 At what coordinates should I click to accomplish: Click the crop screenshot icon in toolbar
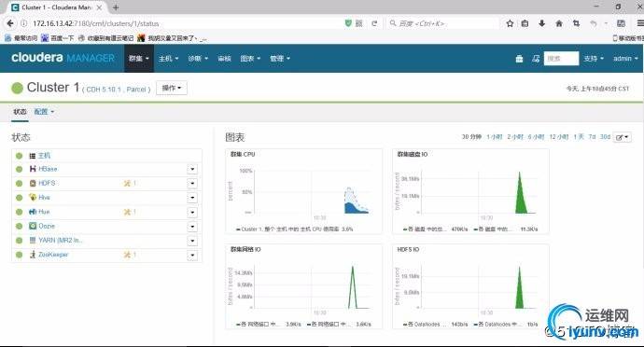point(576,23)
